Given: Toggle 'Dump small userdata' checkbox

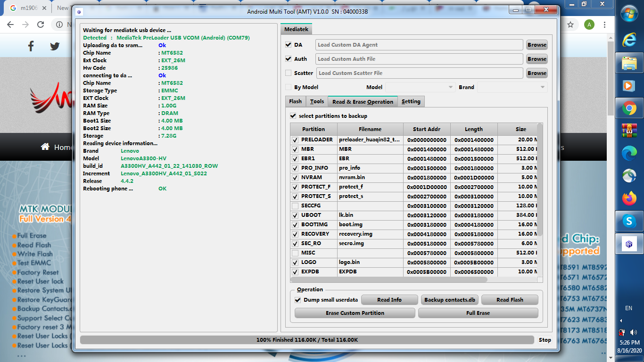Looking at the screenshot, I should pos(298,300).
